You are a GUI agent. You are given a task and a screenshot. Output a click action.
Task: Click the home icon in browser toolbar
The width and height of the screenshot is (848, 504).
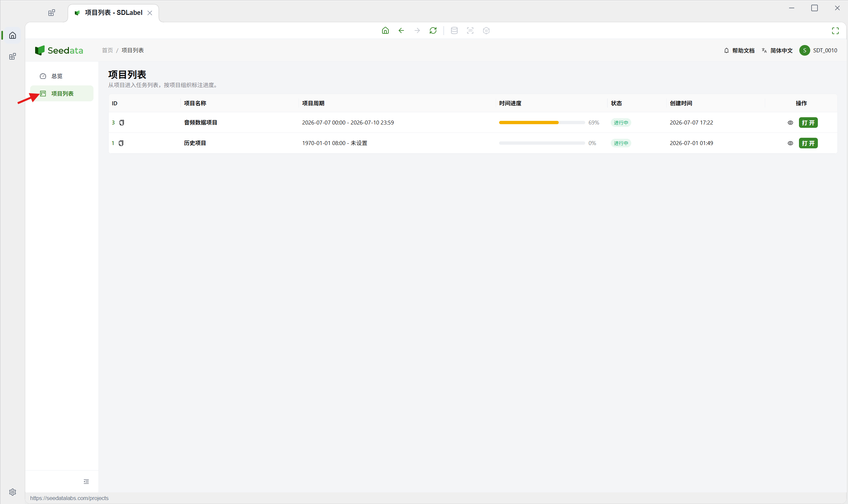385,30
